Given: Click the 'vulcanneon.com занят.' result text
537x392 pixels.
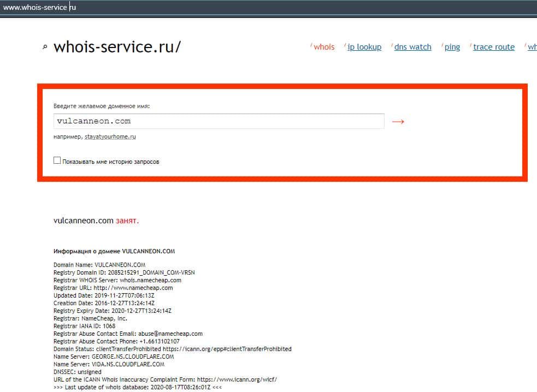Looking at the screenshot, I should click(96, 221).
